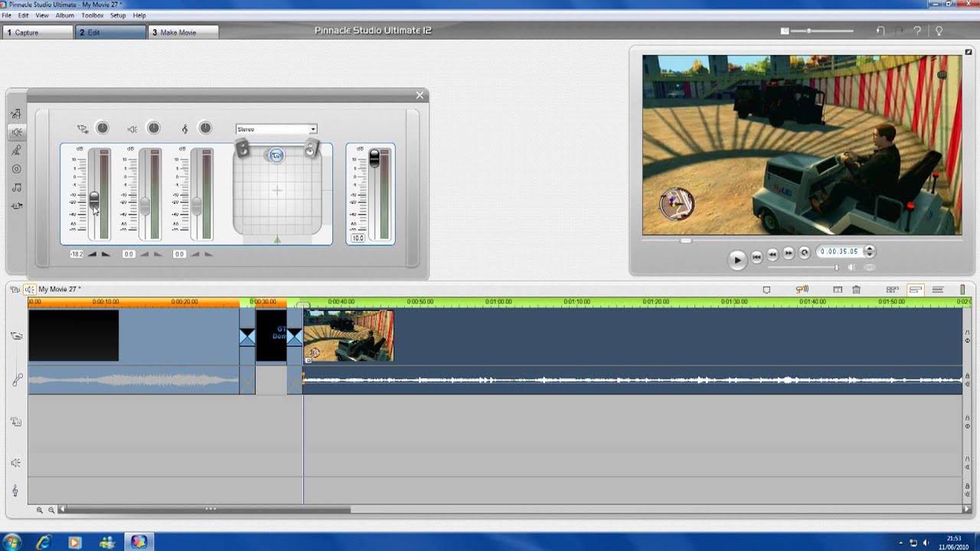Click the split clip razor icon
Viewport: 980px width, 551px height.
(x=838, y=289)
